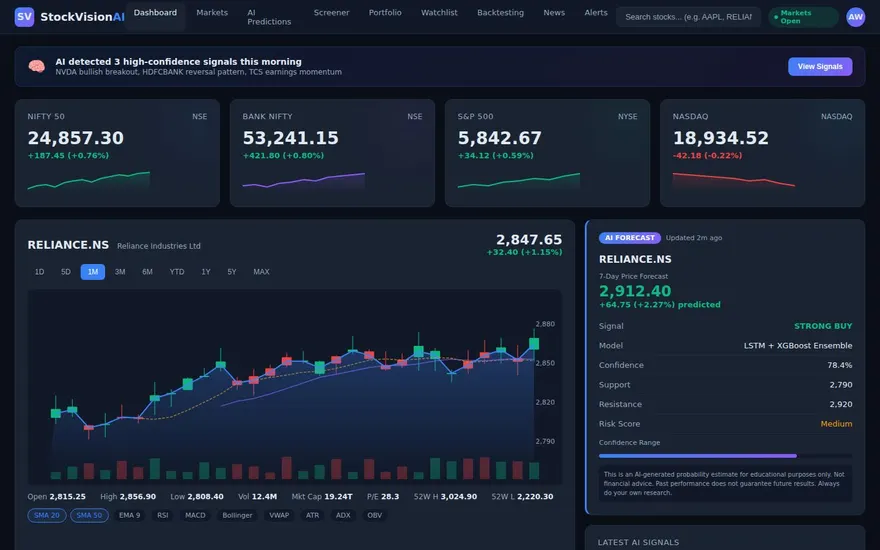Select the 1Y chart range
The width and height of the screenshot is (880, 550).
(206, 272)
